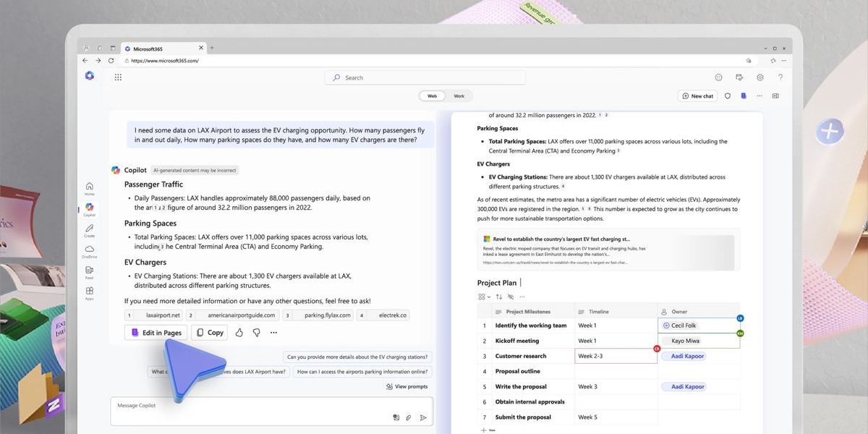Open browser favorites star icon

click(773, 61)
